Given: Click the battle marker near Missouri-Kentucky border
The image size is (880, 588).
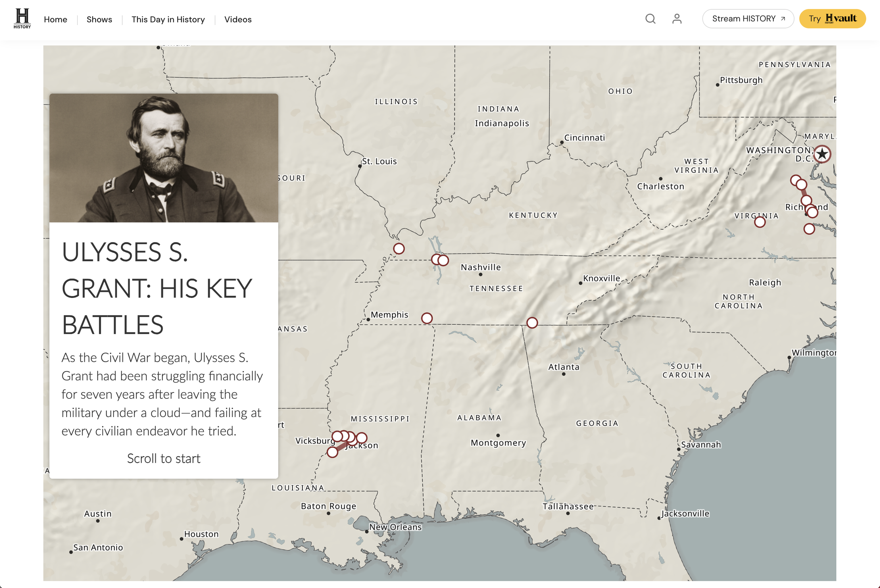Looking at the screenshot, I should tap(398, 248).
